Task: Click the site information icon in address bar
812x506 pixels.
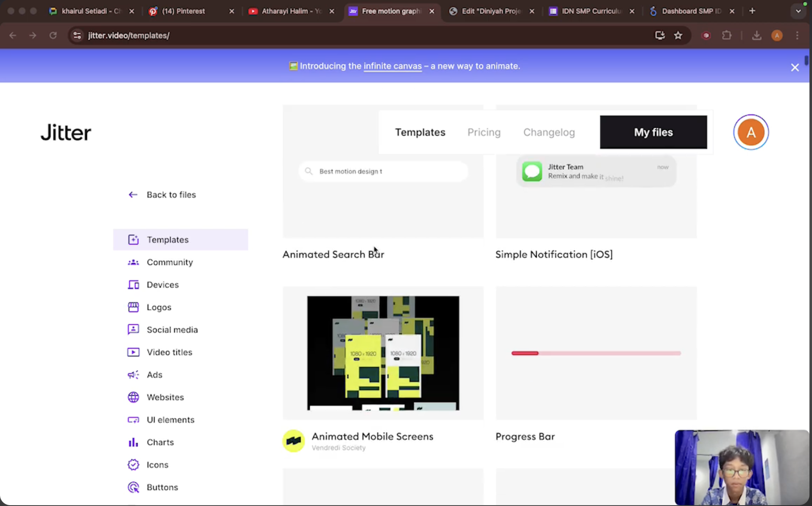Action: (x=77, y=35)
